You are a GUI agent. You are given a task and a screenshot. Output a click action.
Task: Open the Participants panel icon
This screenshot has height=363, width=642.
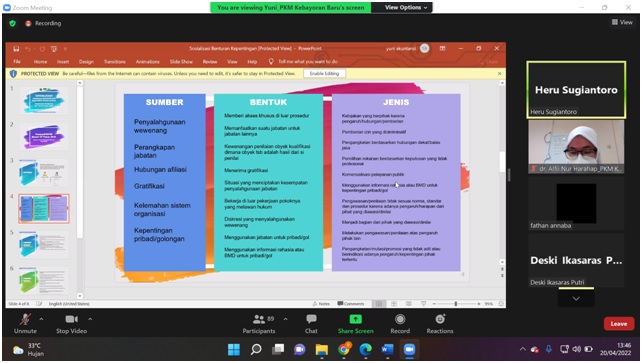pos(259,319)
